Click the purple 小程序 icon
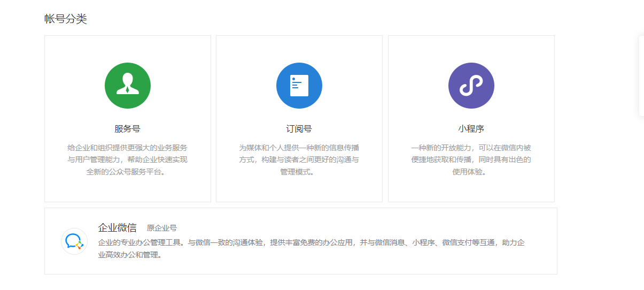The height and width of the screenshot is (290, 644). point(471,86)
